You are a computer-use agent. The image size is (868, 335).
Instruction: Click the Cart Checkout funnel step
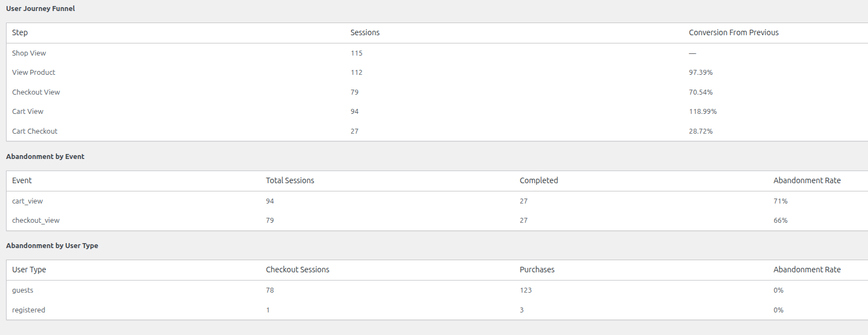(35, 131)
